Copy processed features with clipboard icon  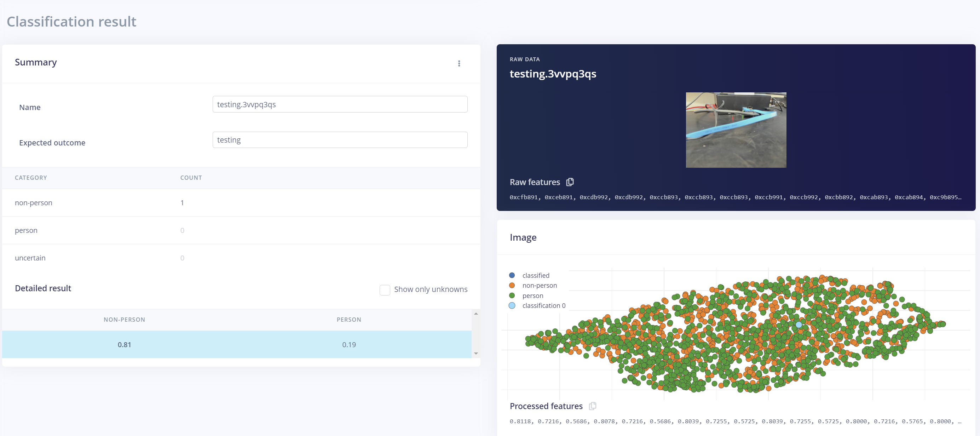click(x=592, y=406)
